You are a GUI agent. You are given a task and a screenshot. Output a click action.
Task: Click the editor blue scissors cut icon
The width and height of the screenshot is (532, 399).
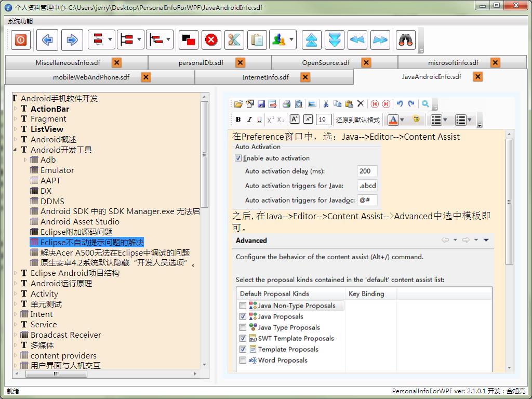(x=326, y=104)
